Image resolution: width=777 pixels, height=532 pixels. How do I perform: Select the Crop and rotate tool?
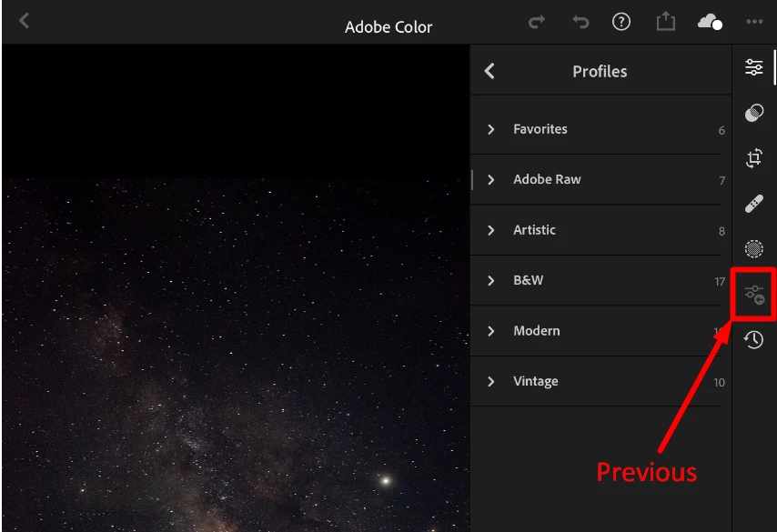(x=753, y=158)
